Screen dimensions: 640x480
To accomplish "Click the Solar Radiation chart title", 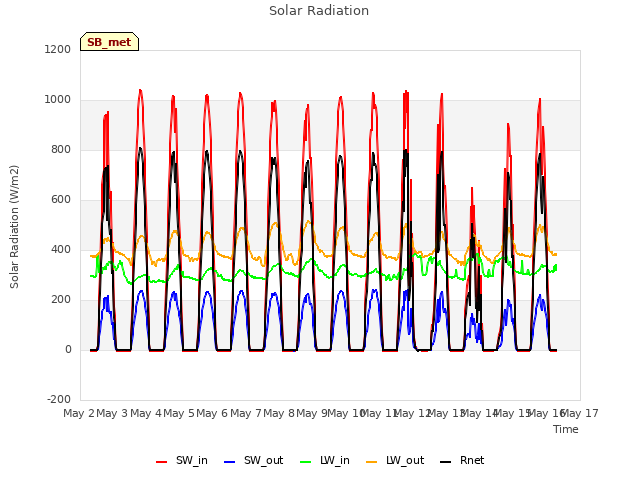I will click(x=319, y=11).
